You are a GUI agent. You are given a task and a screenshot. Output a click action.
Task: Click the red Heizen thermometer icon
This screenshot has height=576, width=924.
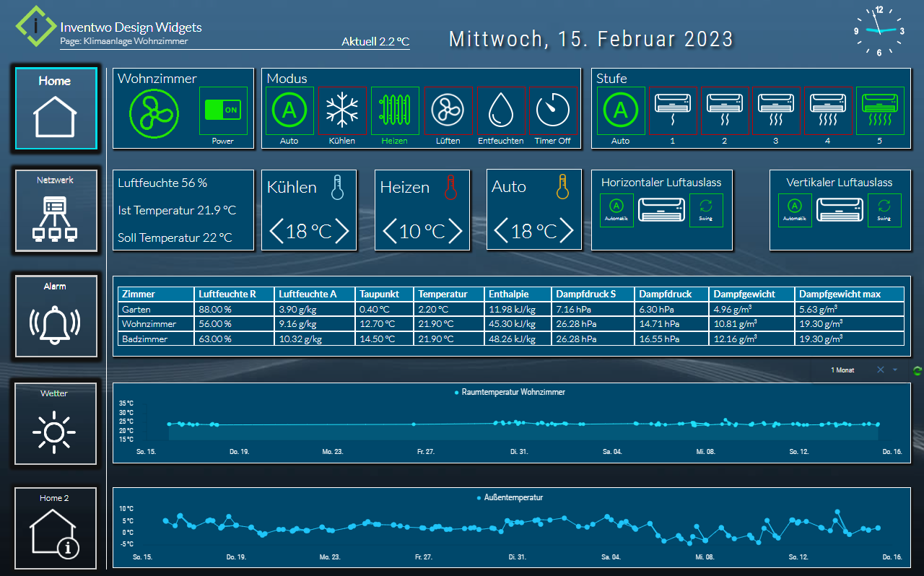[x=450, y=187]
